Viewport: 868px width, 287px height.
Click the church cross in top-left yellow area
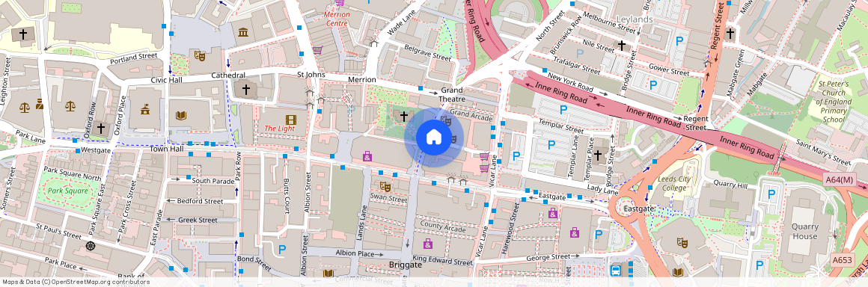[22, 34]
